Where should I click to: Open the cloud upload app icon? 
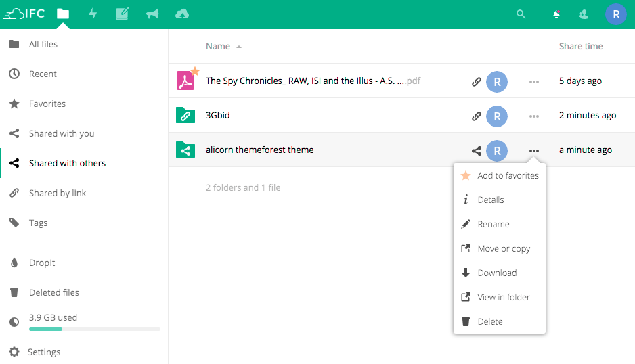[x=181, y=14]
